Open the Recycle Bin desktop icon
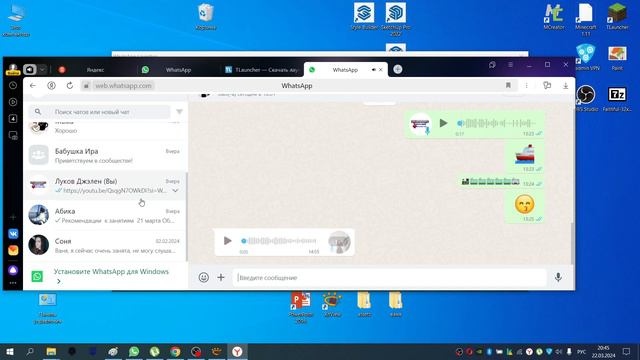Image resolution: width=640 pixels, height=360 pixels. 205,17
